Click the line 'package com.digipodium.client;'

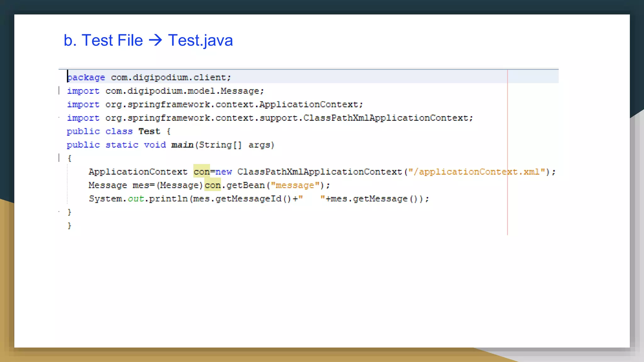coord(149,77)
